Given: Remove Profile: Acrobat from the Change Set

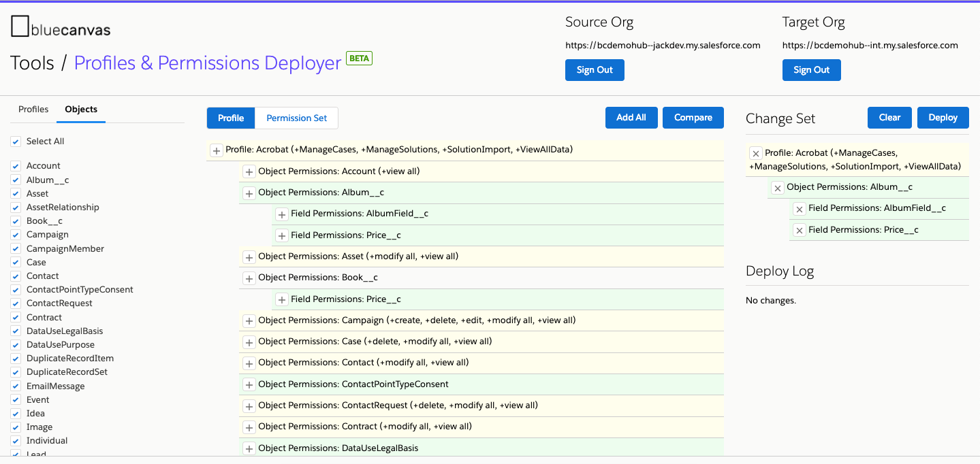Looking at the screenshot, I should point(755,154).
